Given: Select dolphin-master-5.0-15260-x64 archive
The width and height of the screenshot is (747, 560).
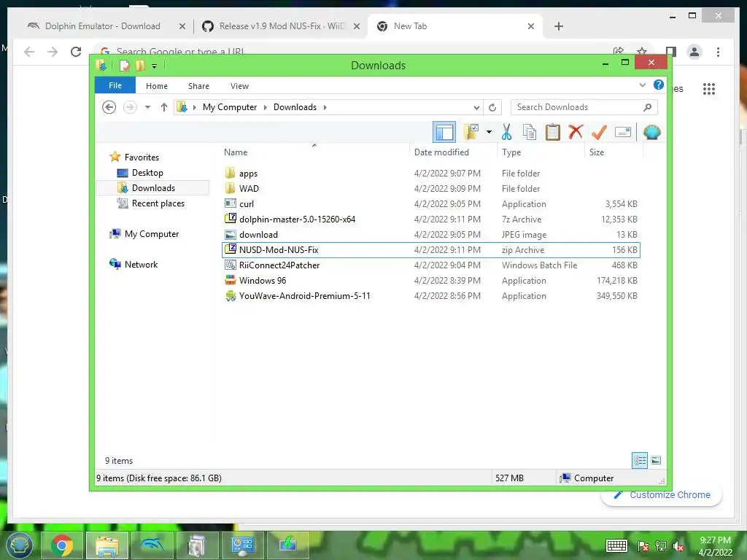Looking at the screenshot, I should click(x=430, y=219).
